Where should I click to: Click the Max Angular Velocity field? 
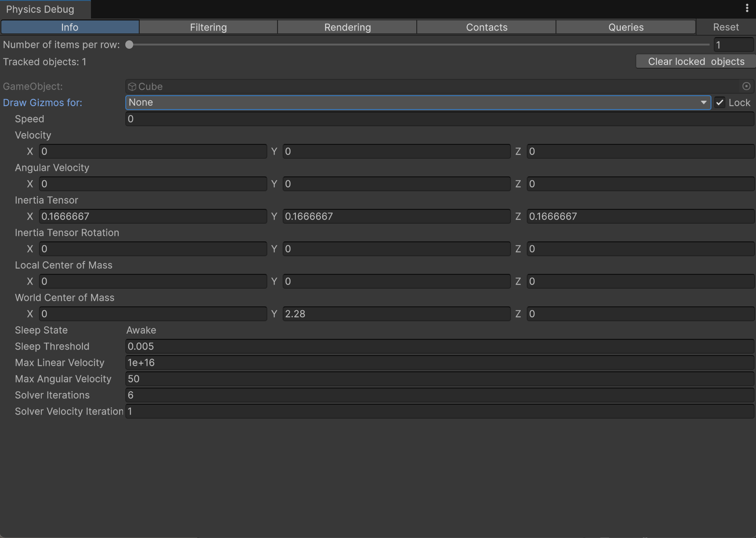pos(439,379)
